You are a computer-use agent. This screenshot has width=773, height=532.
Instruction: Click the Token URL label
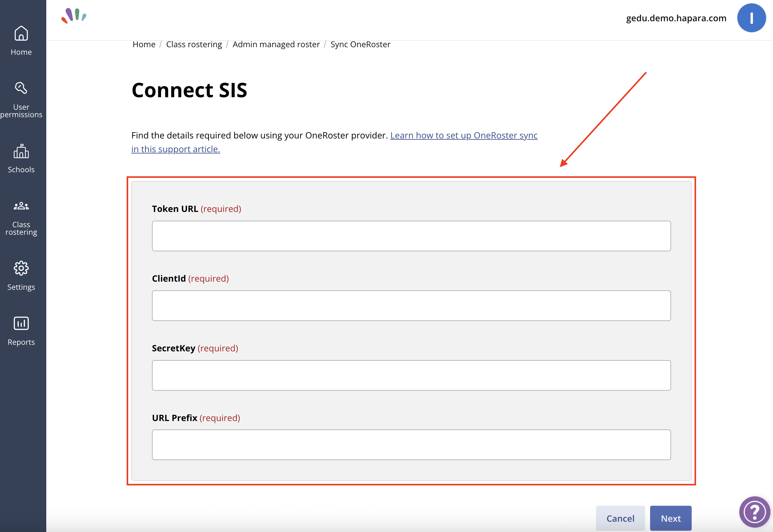175,209
